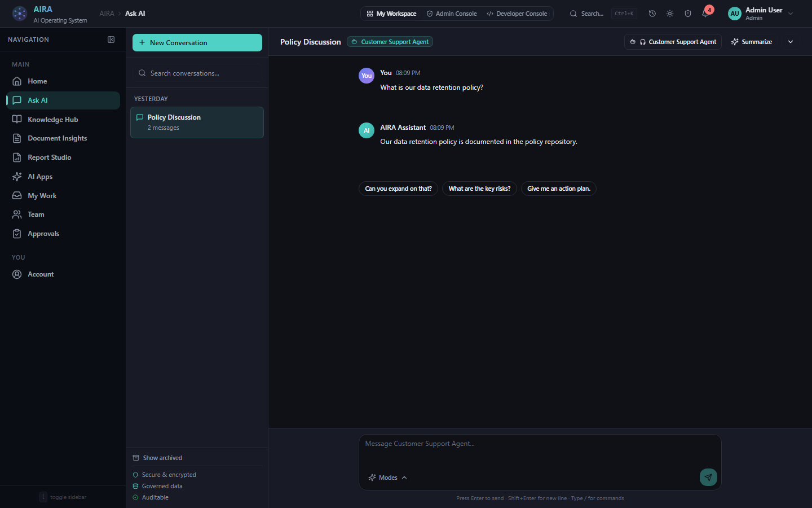Click 'Can you expand on that?' suggestion
The image size is (812, 508).
[x=398, y=189]
